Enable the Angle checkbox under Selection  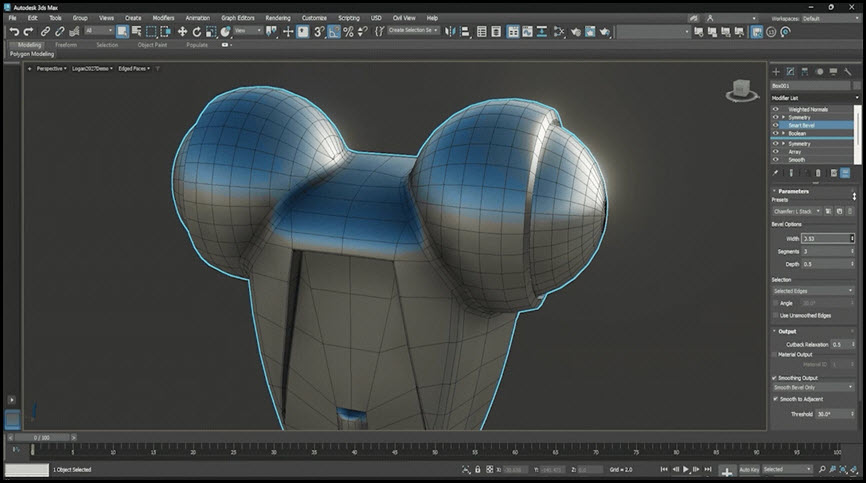[775, 303]
